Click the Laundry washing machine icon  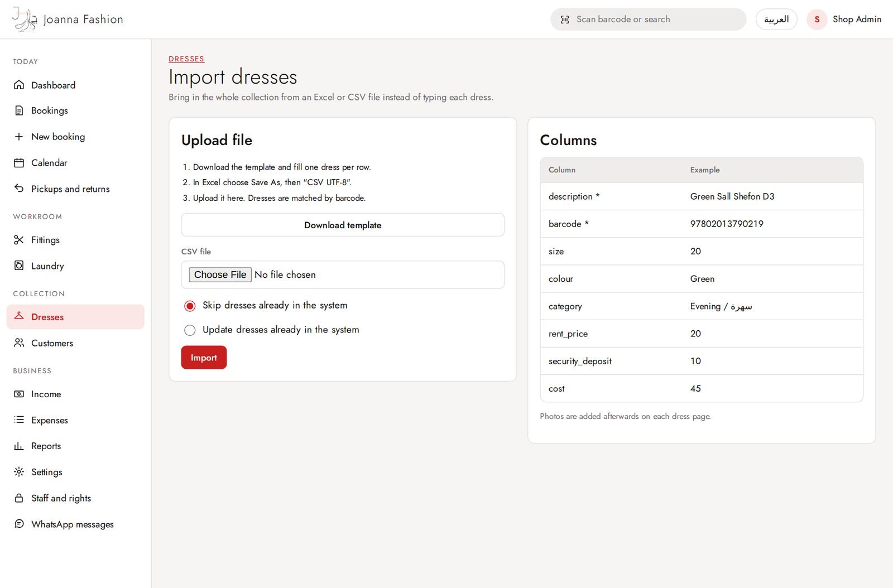point(19,266)
